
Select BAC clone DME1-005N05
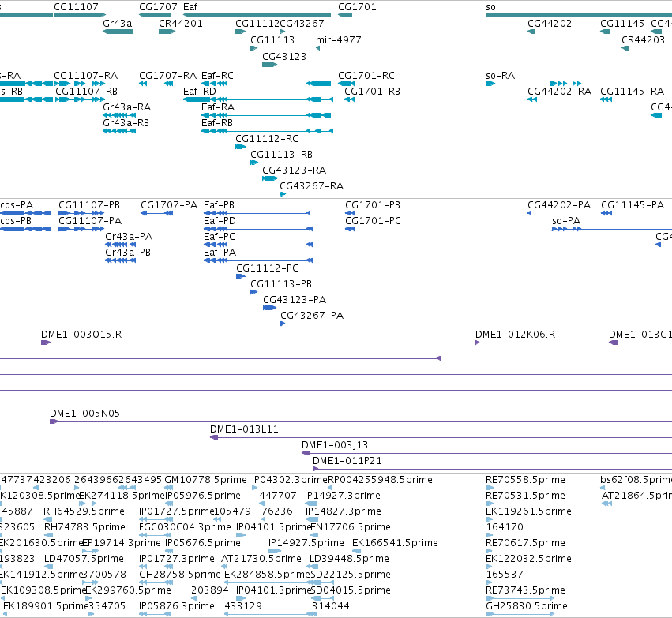84,414
